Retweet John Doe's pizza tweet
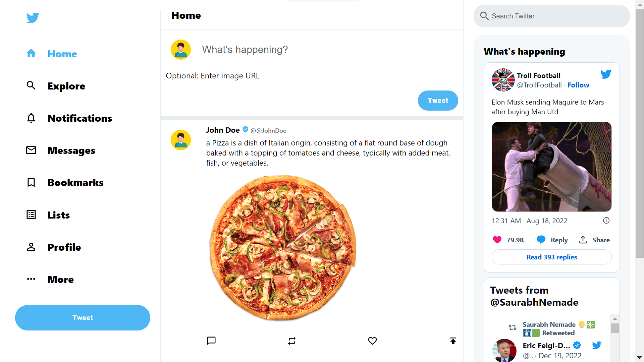The width and height of the screenshot is (644, 362). point(292,341)
